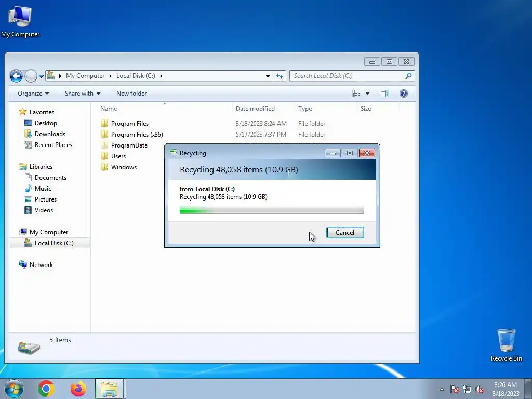The width and height of the screenshot is (532, 399).
Task: Select Favorites in the navigation pane
Action: (42, 112)
